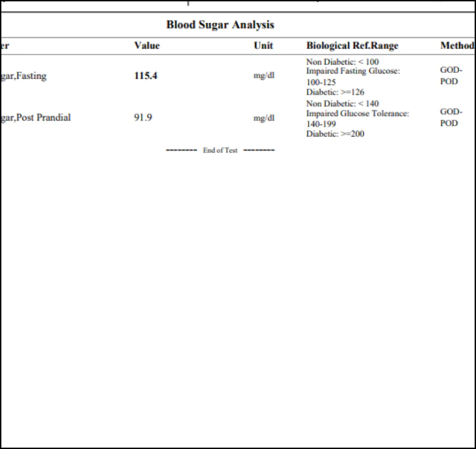
Task: Select the fasting value 115.4
Action: [x=146, y=76]
